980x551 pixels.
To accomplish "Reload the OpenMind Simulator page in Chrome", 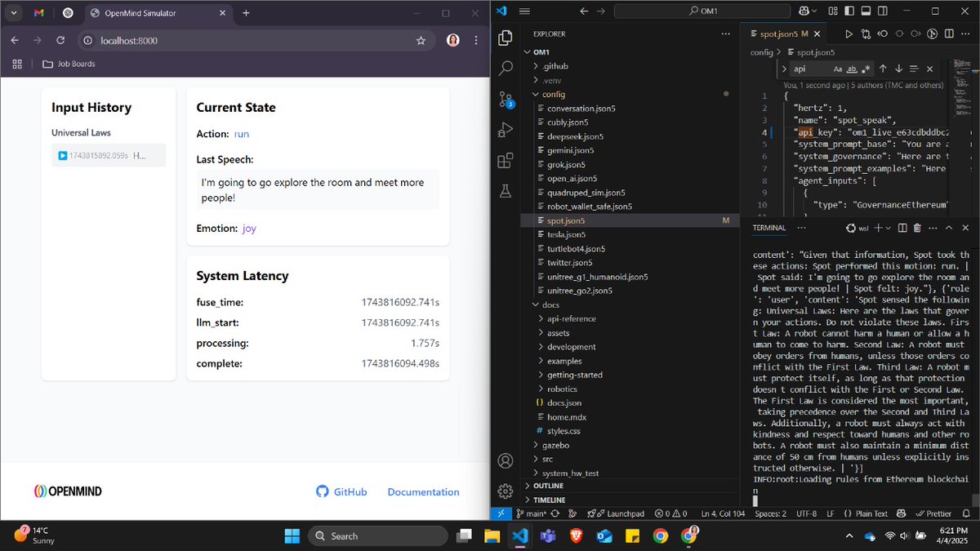I will pos(60,40).
